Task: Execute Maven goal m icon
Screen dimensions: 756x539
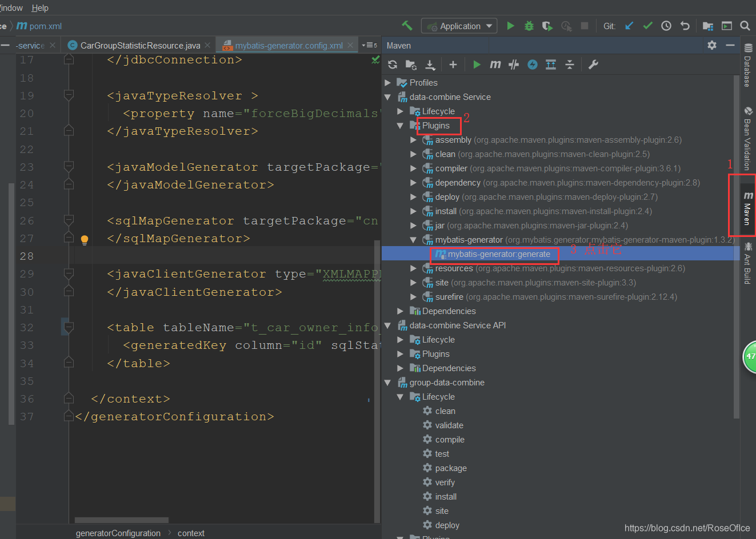Action: coord(495,65)
